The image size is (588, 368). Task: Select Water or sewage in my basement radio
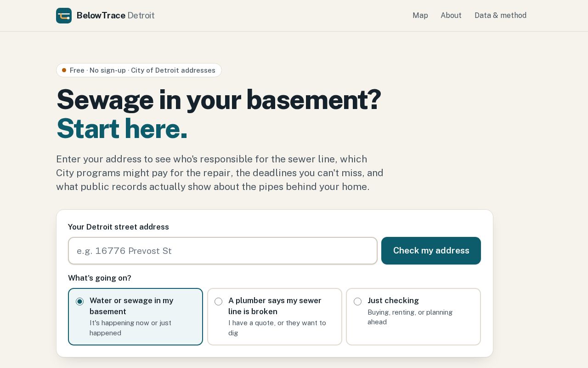80,302
